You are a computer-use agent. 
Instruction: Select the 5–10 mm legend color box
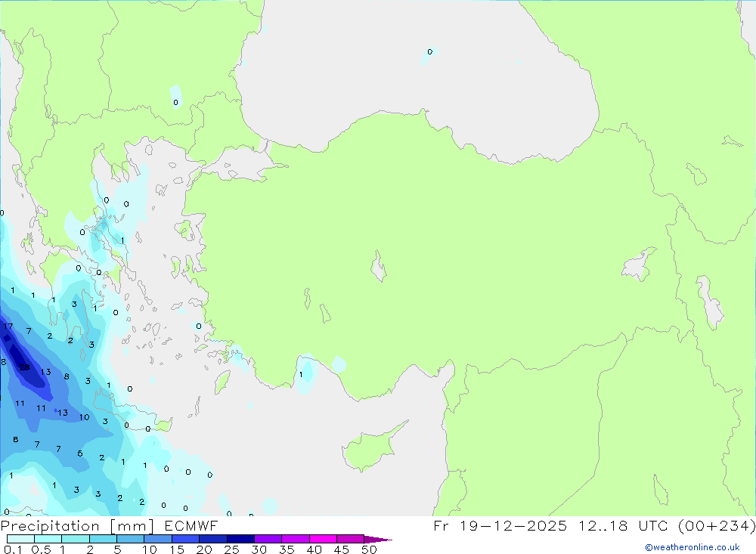click(130, 539)
